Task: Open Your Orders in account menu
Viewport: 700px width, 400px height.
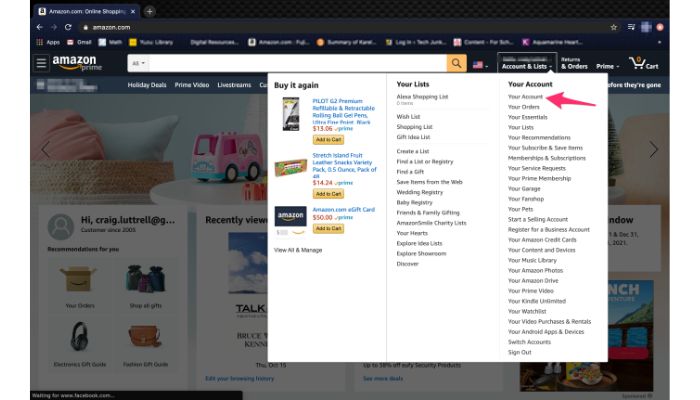Action: tap(523, 107)
